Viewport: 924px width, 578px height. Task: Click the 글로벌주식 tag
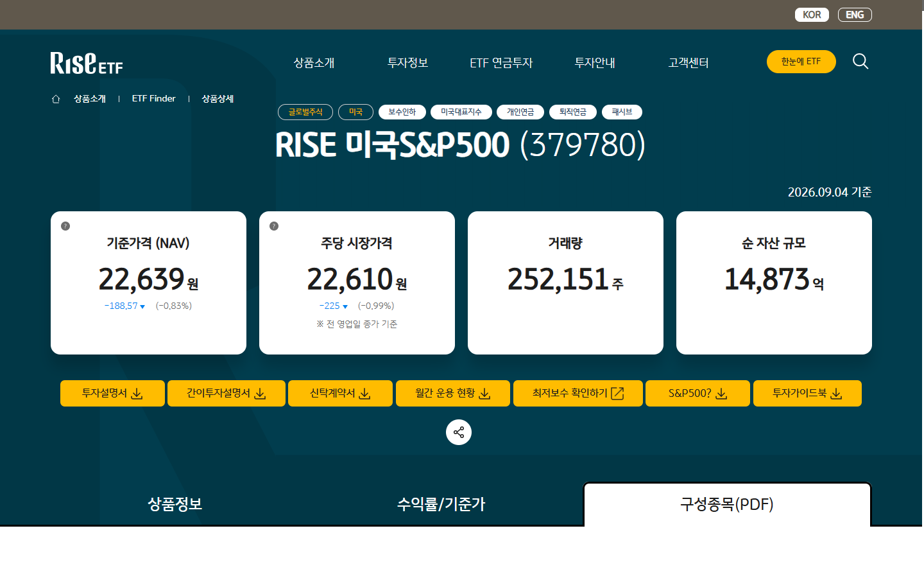click(305, 112)
